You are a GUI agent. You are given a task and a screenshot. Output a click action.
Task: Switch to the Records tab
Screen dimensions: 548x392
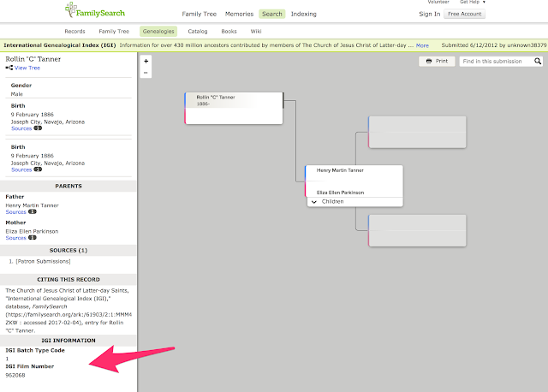[x=74, y=32]
